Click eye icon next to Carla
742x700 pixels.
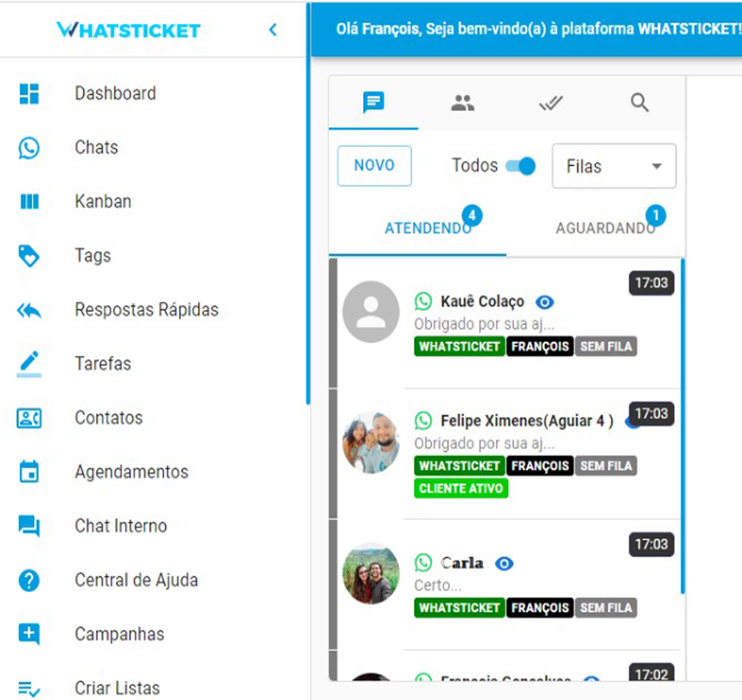[504, 563]
